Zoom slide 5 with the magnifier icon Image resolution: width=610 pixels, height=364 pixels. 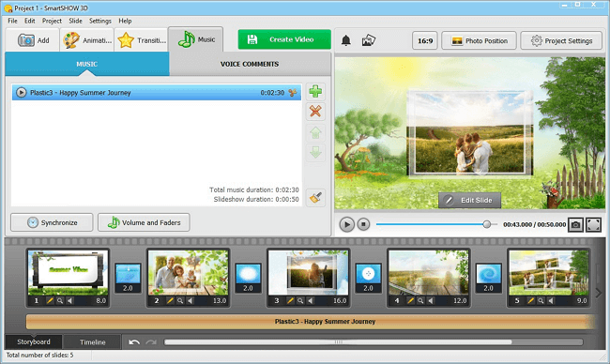(541, 300)
